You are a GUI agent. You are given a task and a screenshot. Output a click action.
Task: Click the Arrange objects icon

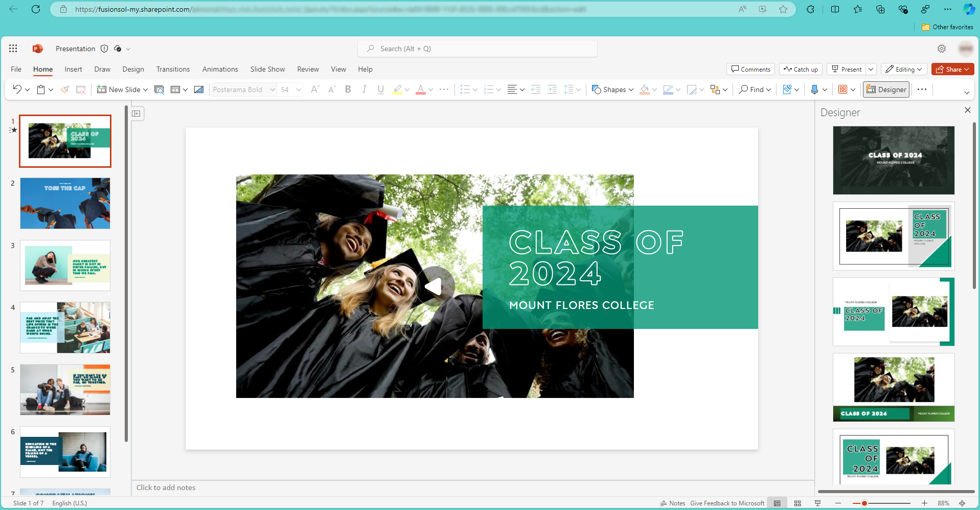715,90
